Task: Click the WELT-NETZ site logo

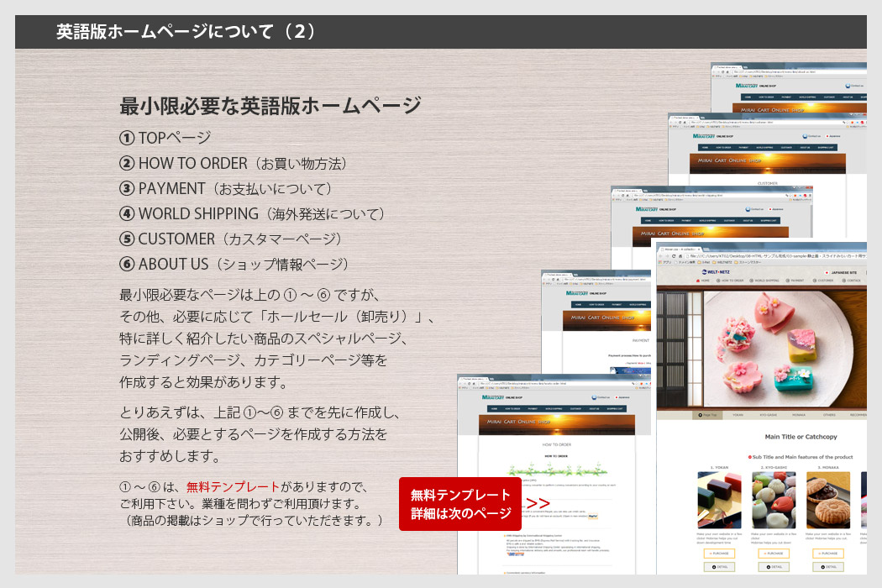Action: (x=716, y=272)
